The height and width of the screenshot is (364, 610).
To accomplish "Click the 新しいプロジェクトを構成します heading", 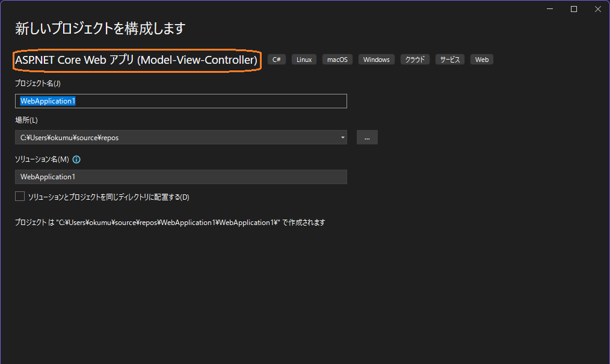I will (100, 28).
